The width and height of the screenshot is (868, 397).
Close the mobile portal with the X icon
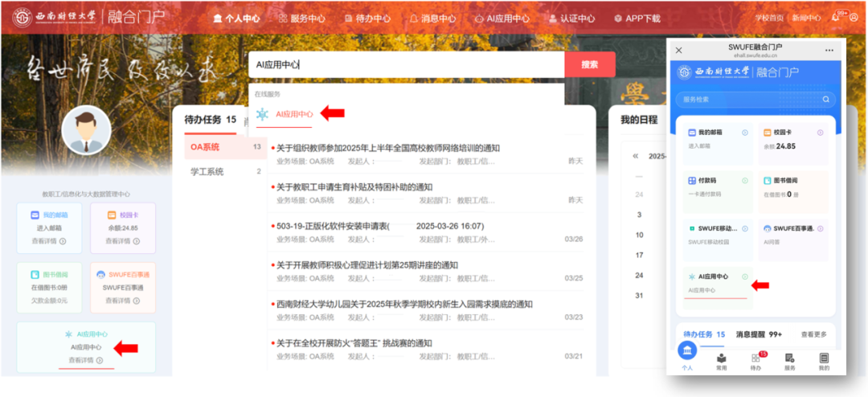678,50
